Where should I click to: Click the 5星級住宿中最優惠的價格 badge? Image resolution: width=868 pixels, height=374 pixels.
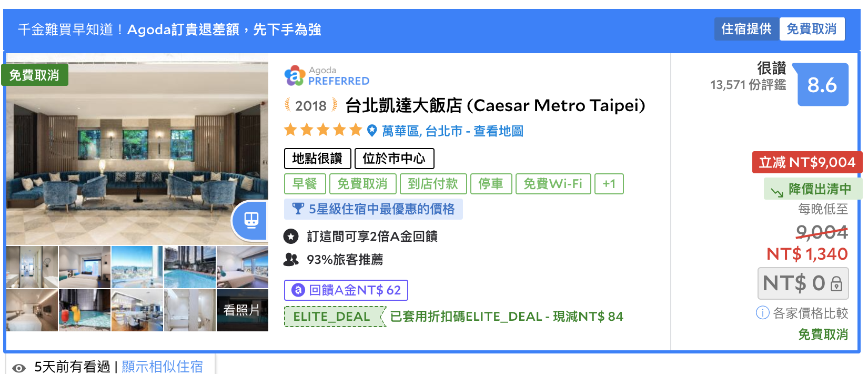(x=374, y=209)
